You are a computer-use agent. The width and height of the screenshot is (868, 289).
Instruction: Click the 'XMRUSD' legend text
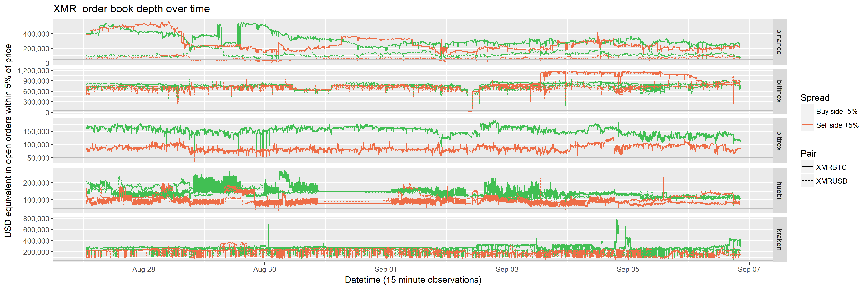pos(832,181)
